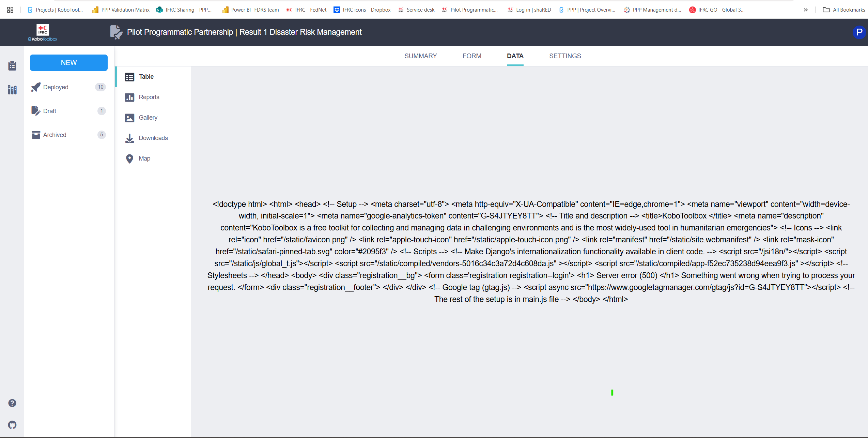Image resolution: width=868 pixels, height=438 pixels.
Task: Click the Table view icon
Action: 129,77
